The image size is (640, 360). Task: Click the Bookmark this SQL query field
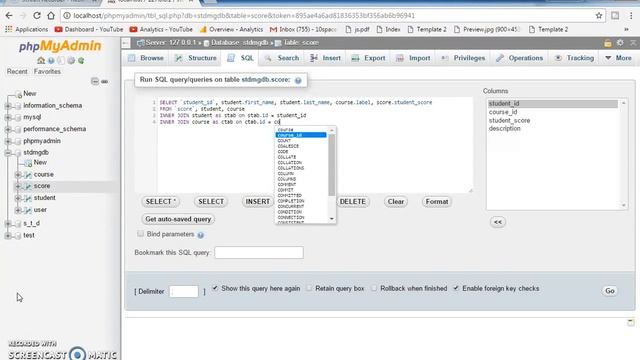tap(259, 252)
